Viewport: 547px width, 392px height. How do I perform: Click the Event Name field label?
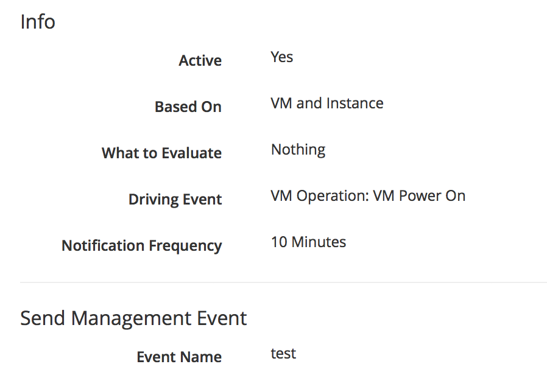click(179, 357)
